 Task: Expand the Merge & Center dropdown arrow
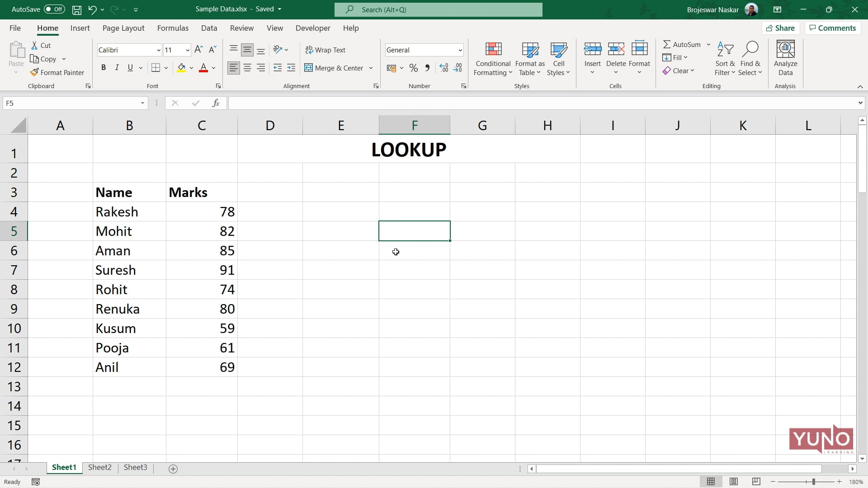click(x=371, y=68)
